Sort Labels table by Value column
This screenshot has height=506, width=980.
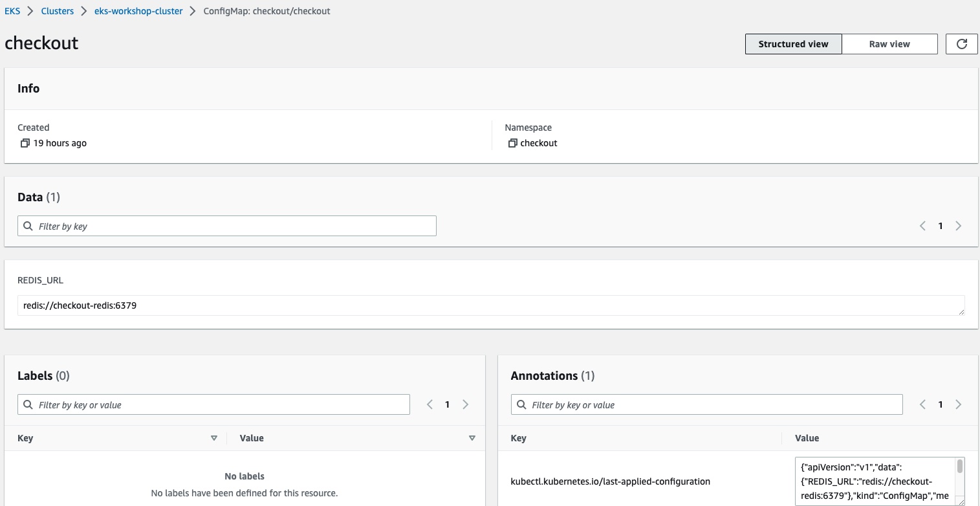[x=472, y=438]
